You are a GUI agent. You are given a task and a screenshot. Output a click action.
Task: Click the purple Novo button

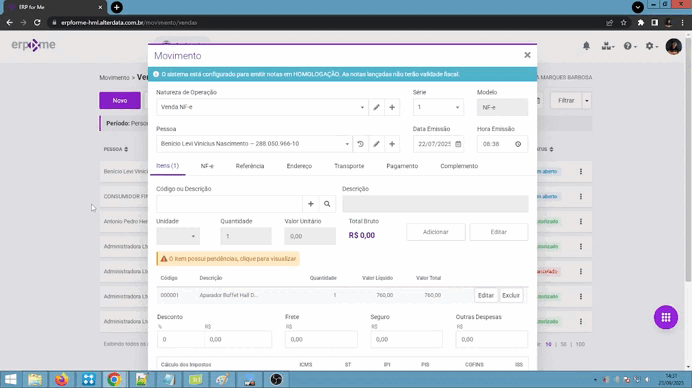coord(120,101)
